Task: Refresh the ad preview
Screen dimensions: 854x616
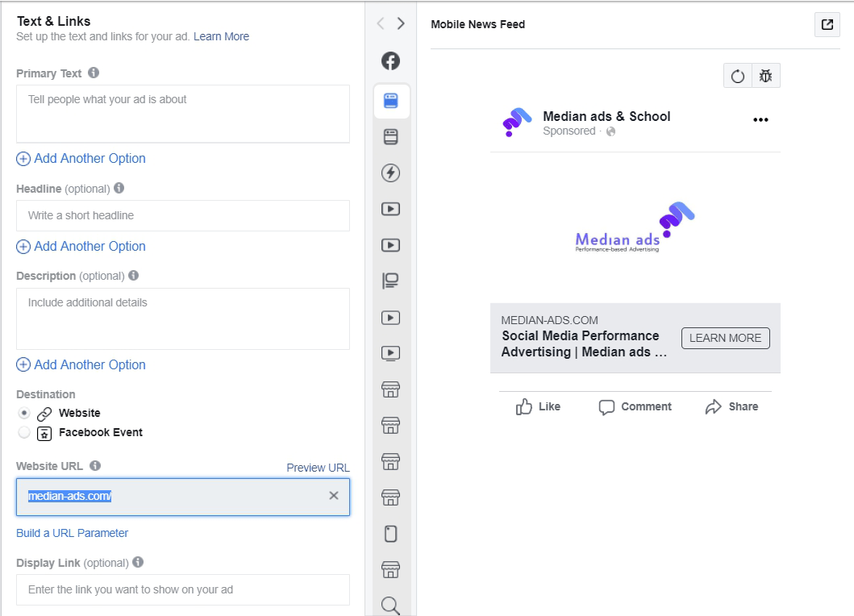Action: click(737, 76)
